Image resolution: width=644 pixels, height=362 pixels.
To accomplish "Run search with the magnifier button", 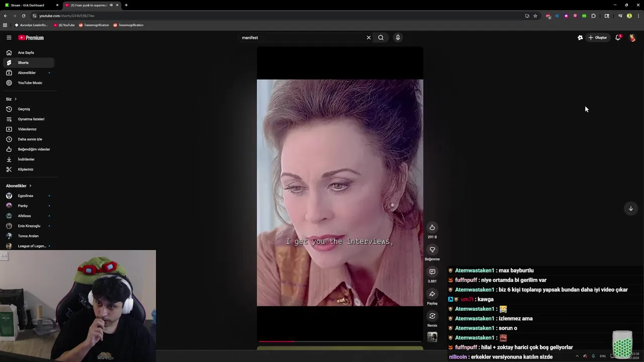I will (x=381, y=38).
